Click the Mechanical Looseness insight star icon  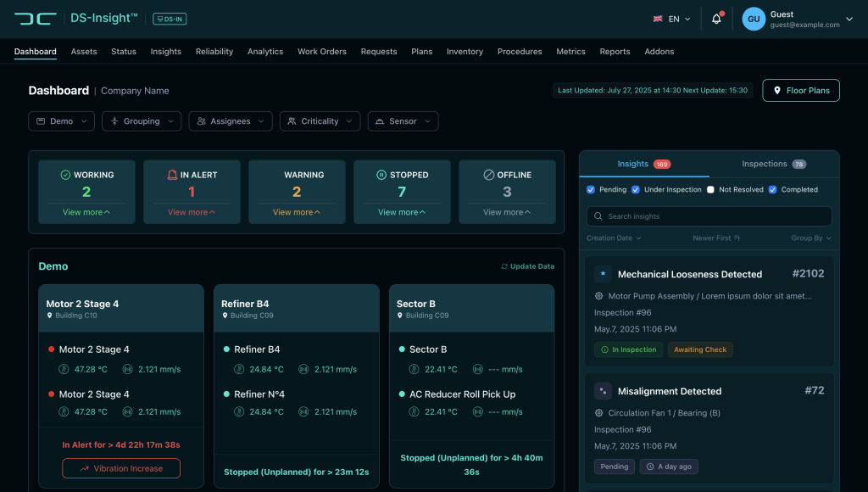603,274
